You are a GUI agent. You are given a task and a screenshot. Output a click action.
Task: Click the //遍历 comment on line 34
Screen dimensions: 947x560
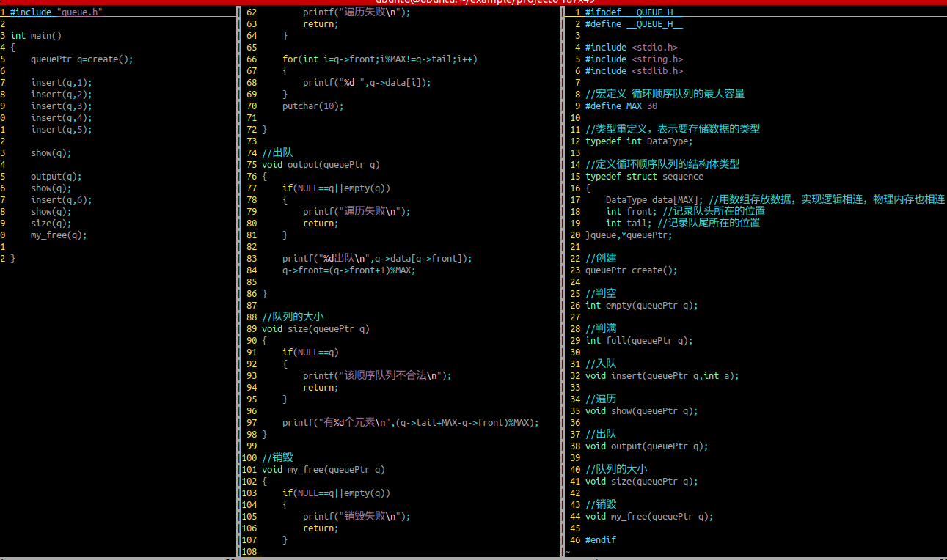601,399
